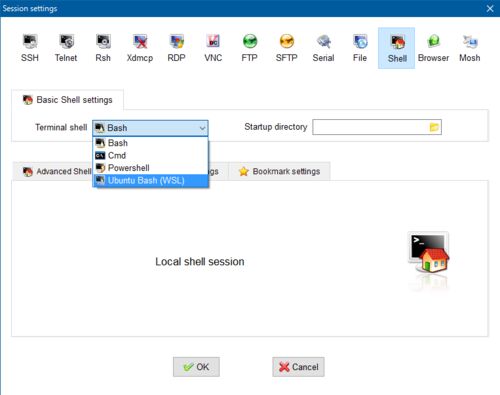Switch to Advanced Shell settings tab
Screen dimensions: 500x395
tap(53, 171)
